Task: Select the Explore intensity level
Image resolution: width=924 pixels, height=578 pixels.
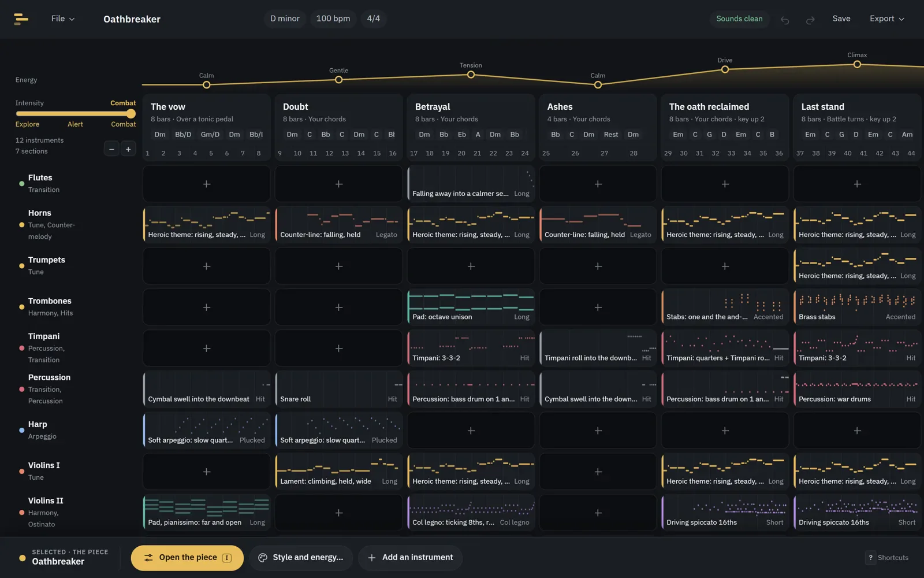Action: tap(27, 124)
